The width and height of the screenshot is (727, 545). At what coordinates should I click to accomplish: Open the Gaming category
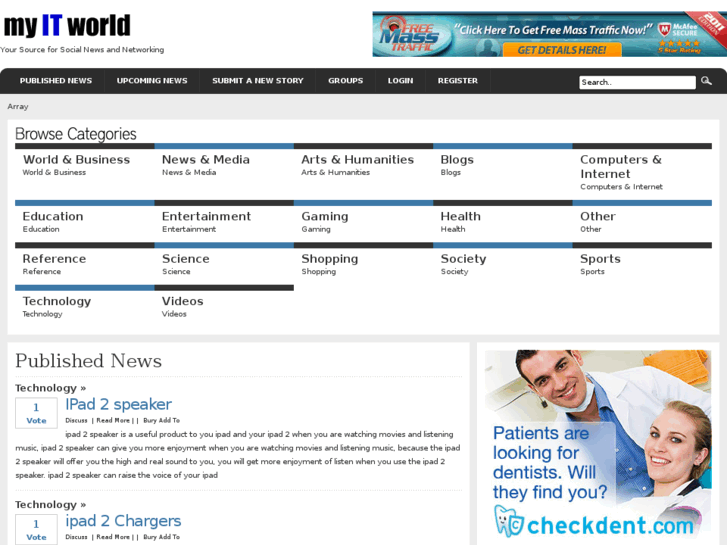pos(325,217)
